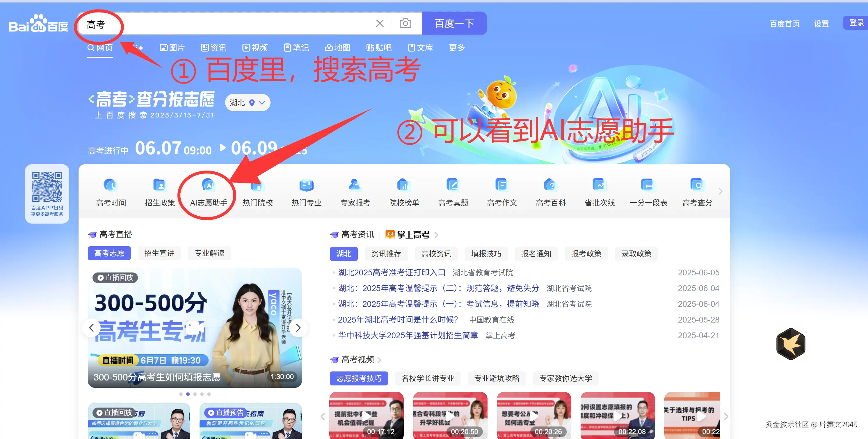
Task: Open the 高考查分 icon
Action: 697,185
